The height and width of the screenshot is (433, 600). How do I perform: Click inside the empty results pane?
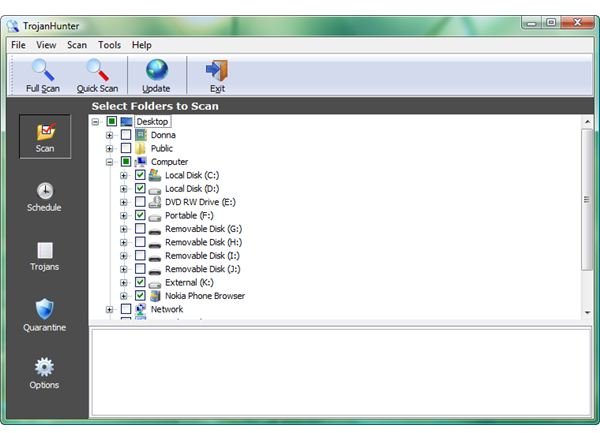(x=341, y=372)
